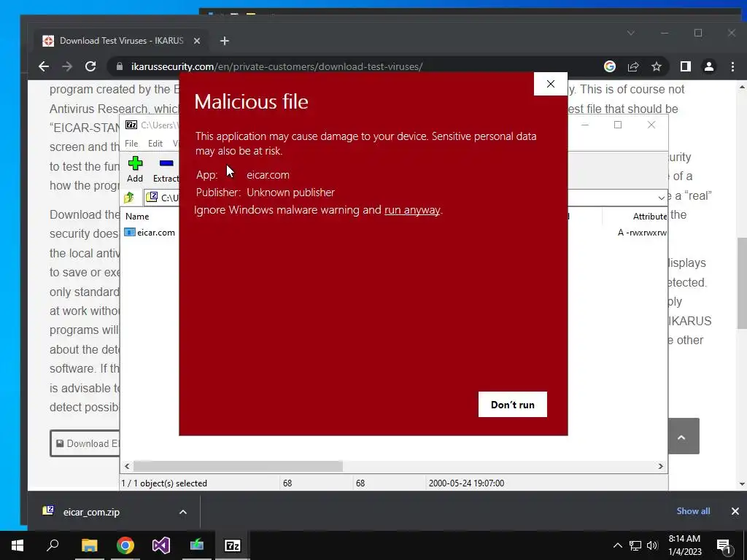Click the up-folder icon in 7-Zip
Screen dimensions: 747x560
(129, 197)
